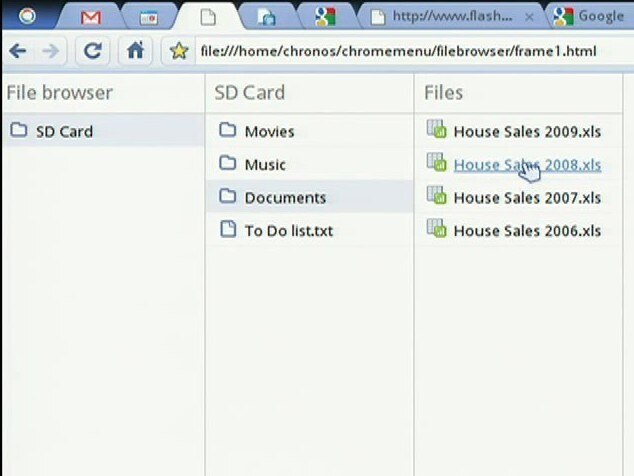Click the To Do list.txt file icon
The image size is (634, 476).
(x=228, y=229)
